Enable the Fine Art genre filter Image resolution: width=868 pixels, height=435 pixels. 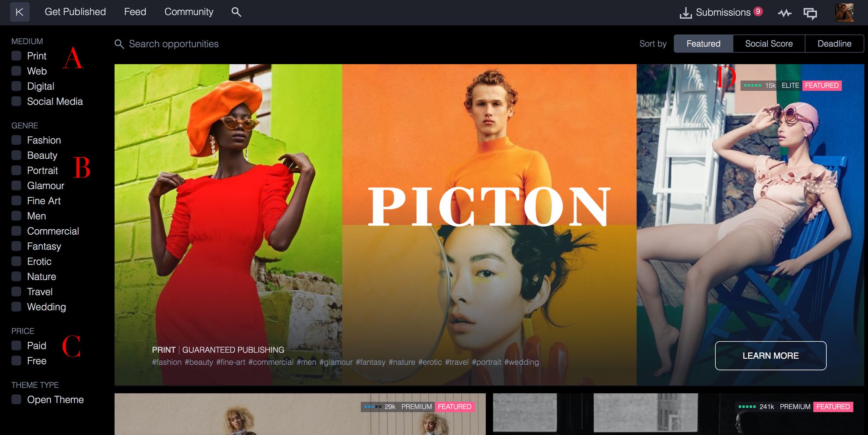tap(16, 201)
